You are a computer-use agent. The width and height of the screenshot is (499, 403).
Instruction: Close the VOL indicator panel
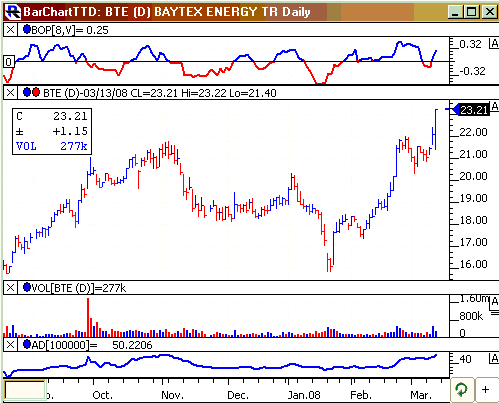point(10,288)
